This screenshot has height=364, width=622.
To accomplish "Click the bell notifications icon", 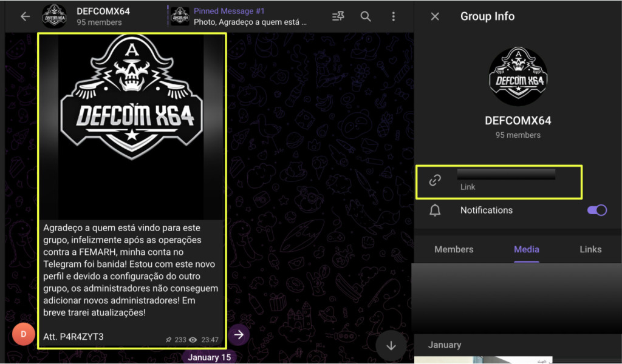I will (x=435, y=211).
